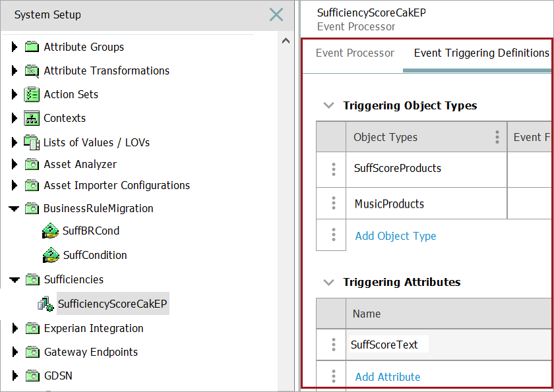This screenshot has width=554, height=392.
Task: Open row menu for SuffScoreProducts
Action: click(334, 169)
